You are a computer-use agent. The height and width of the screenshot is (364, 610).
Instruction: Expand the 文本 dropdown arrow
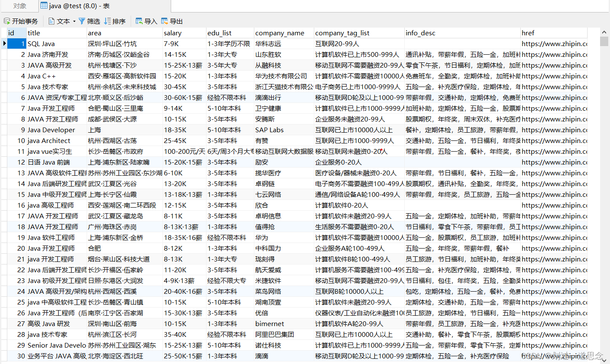pyautogui.click(x=74, y=21)
